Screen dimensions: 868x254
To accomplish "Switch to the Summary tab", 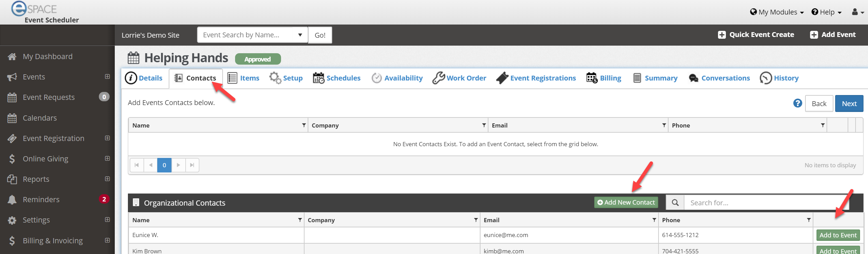I will point(655,78).
